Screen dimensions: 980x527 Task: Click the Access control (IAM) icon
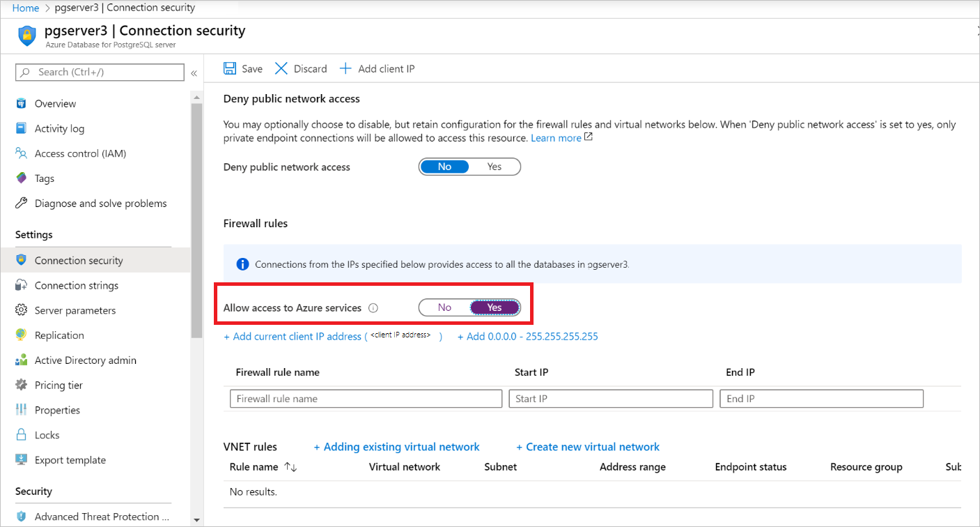(21, 153)
